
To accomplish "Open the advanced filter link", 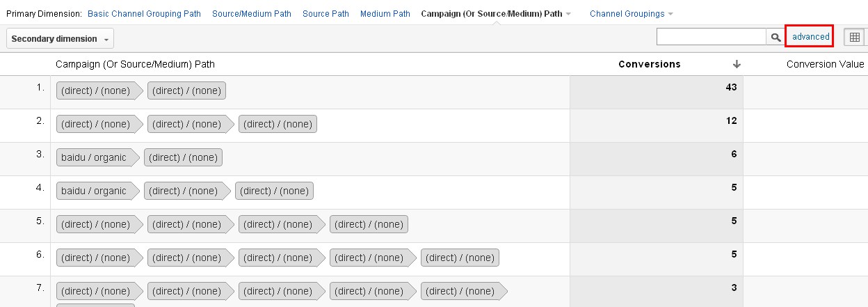I will click(811, 37).
